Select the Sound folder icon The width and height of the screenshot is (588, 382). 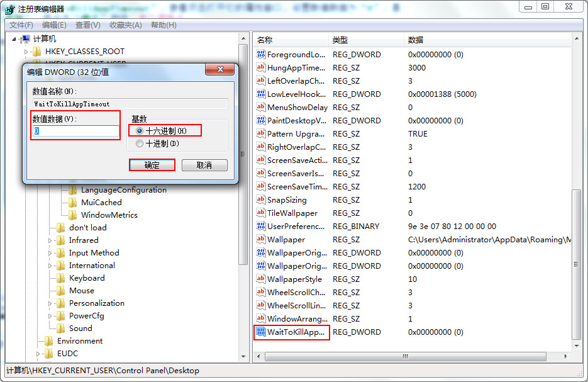click(x=60, y=329)
